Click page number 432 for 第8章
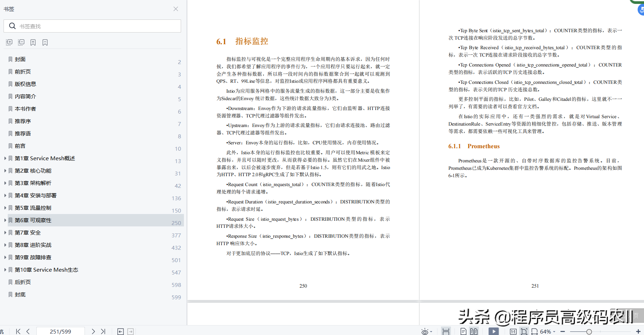Viewport: 644px width, 335px height. point(176,248)
